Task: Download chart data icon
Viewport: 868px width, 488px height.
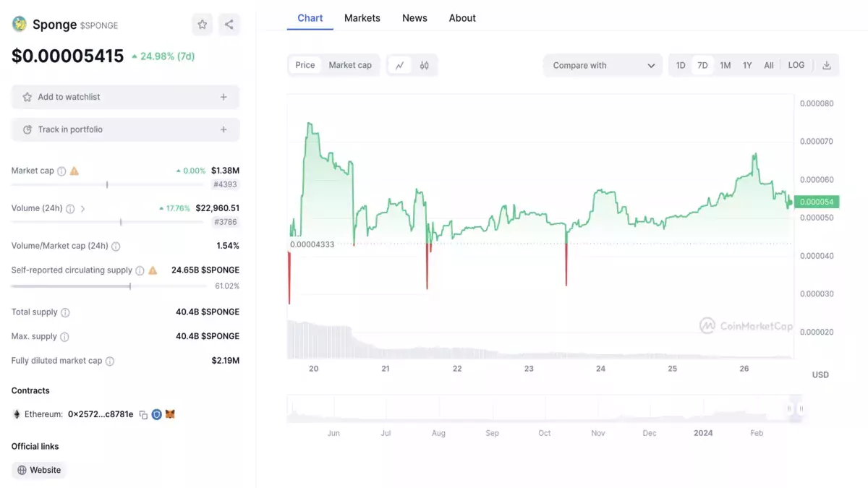Action: coord(827,65)
